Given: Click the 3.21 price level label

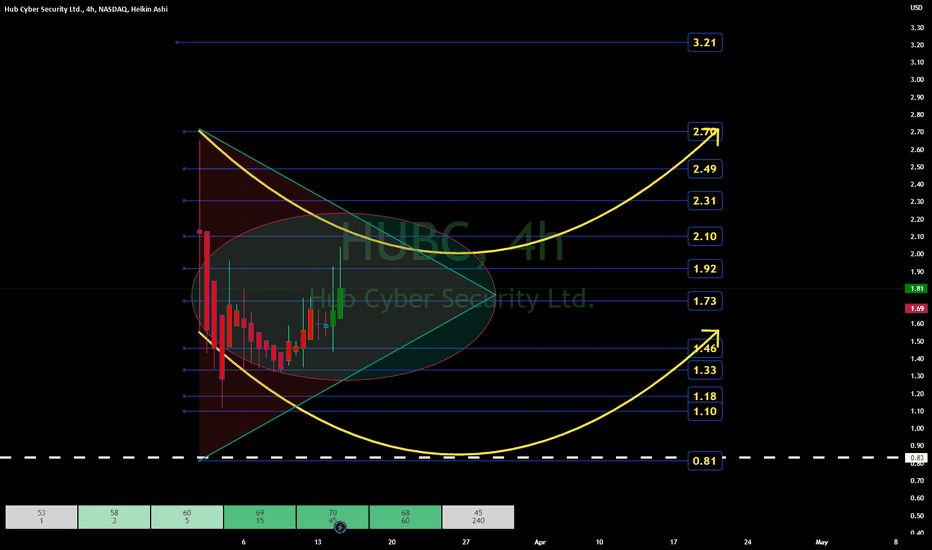Looking at the screenshot, I should point(705,43).
